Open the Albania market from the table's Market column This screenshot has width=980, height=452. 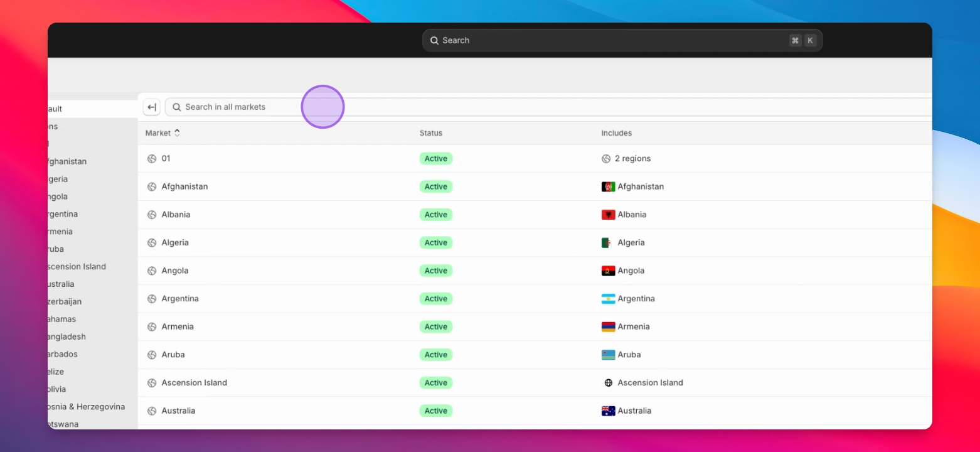point(176,215)
